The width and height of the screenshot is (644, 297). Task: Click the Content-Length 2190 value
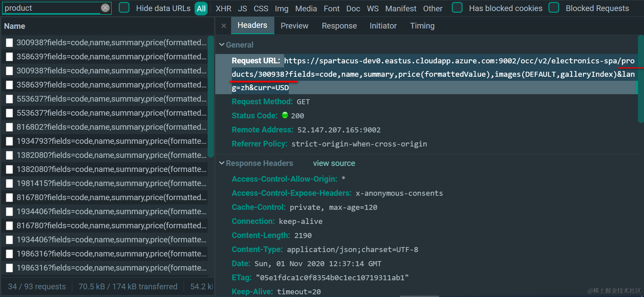pos(303,236)
